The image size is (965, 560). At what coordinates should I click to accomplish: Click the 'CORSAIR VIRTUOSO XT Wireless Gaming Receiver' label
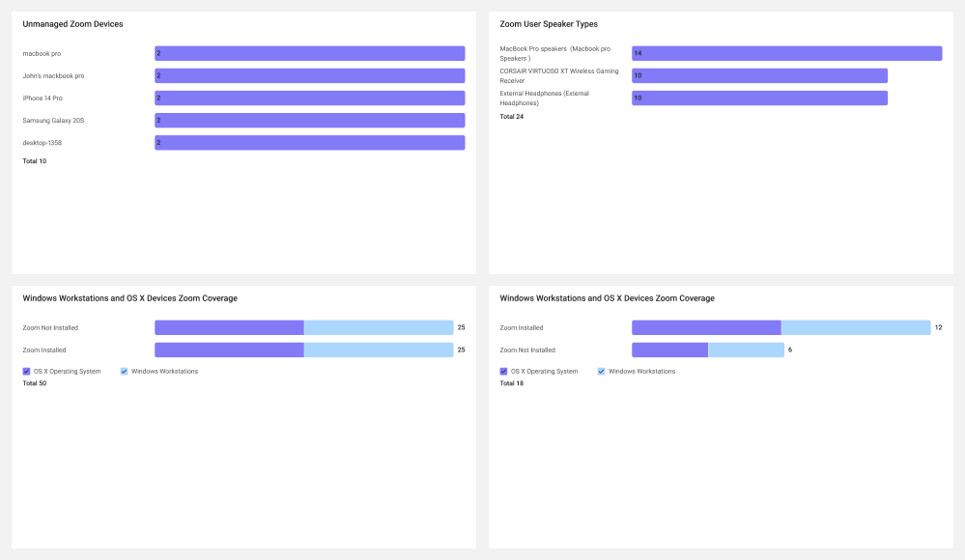(x=559, y=75)
